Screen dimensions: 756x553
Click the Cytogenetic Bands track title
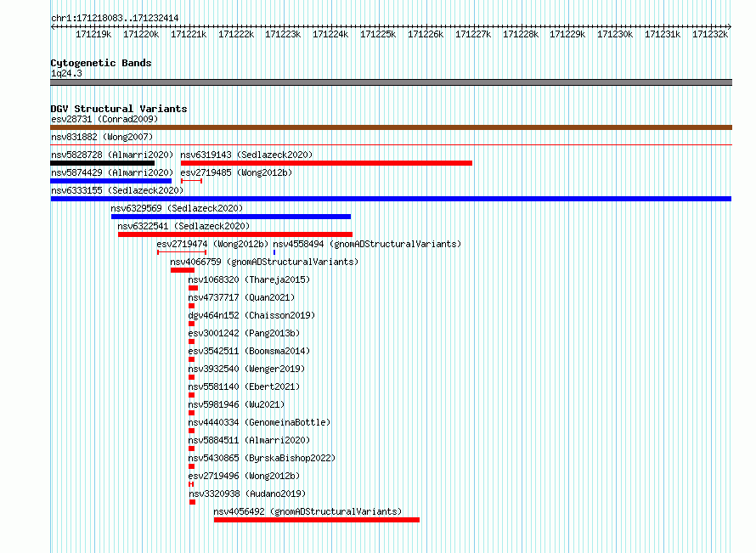[101, 63]
